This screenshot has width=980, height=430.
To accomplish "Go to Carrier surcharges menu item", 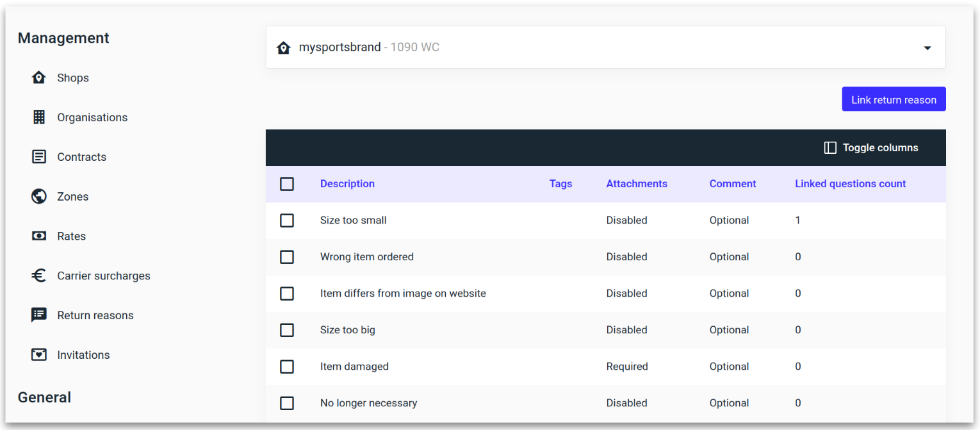I will click(104, 276).
